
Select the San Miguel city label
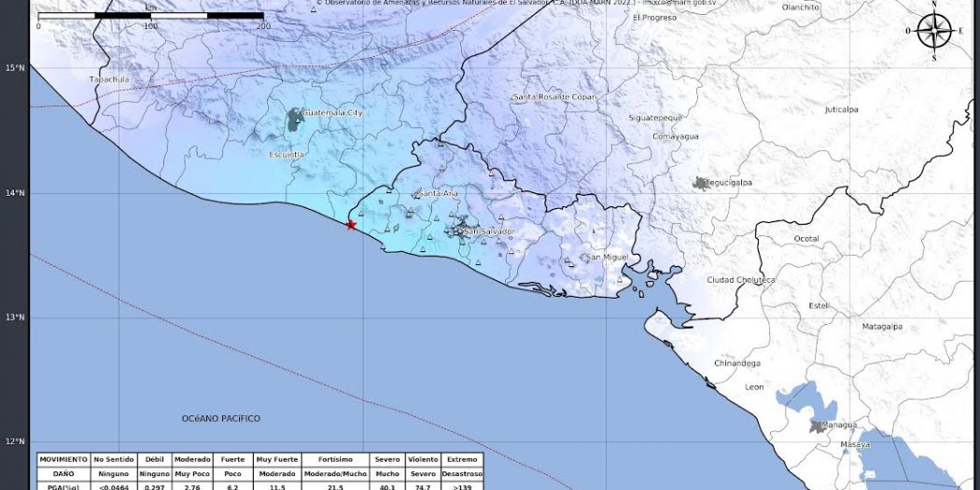[x=606, y=257]
